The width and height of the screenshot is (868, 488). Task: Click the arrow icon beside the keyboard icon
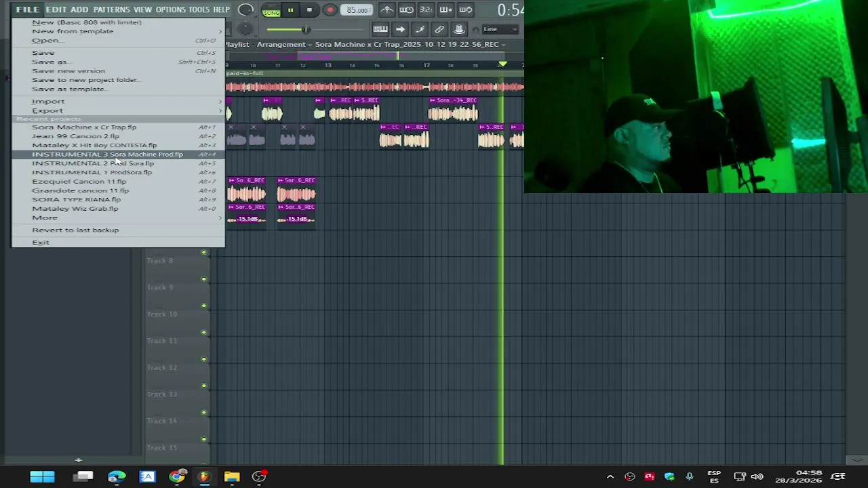click(400, 29)
